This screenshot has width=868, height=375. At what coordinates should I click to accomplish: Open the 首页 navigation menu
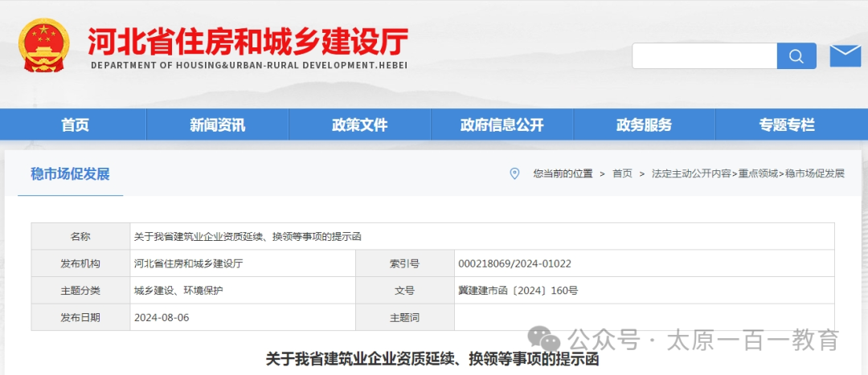tap(75, 125)
